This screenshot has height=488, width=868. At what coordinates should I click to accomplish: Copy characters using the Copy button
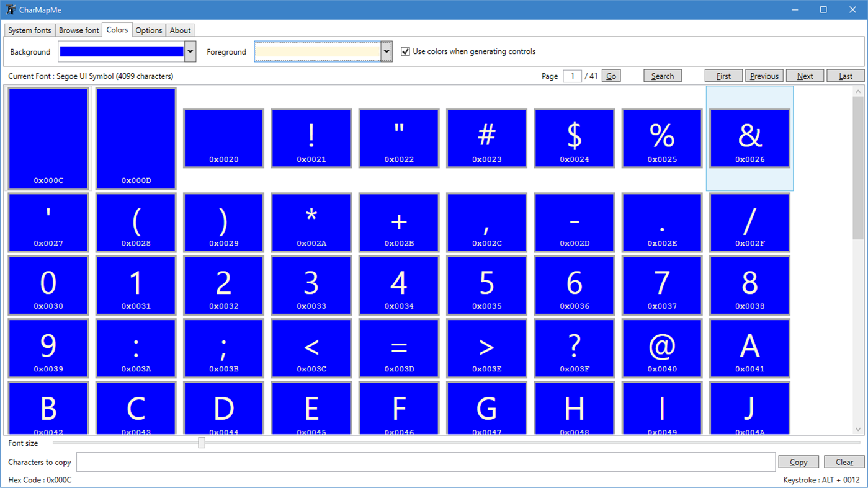[798, 461]
